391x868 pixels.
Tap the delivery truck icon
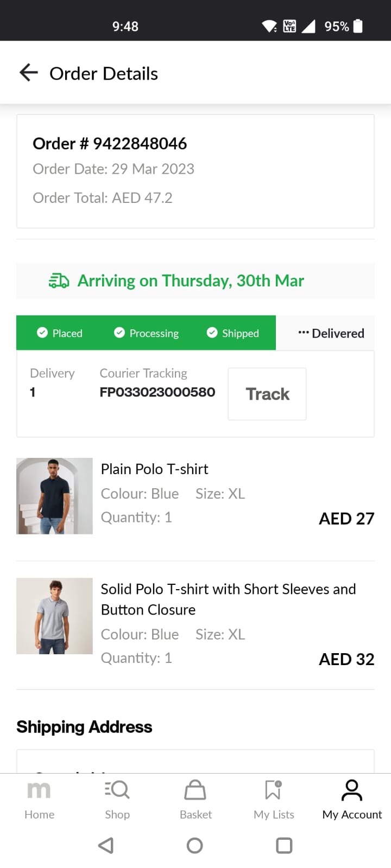click(59, 280)
